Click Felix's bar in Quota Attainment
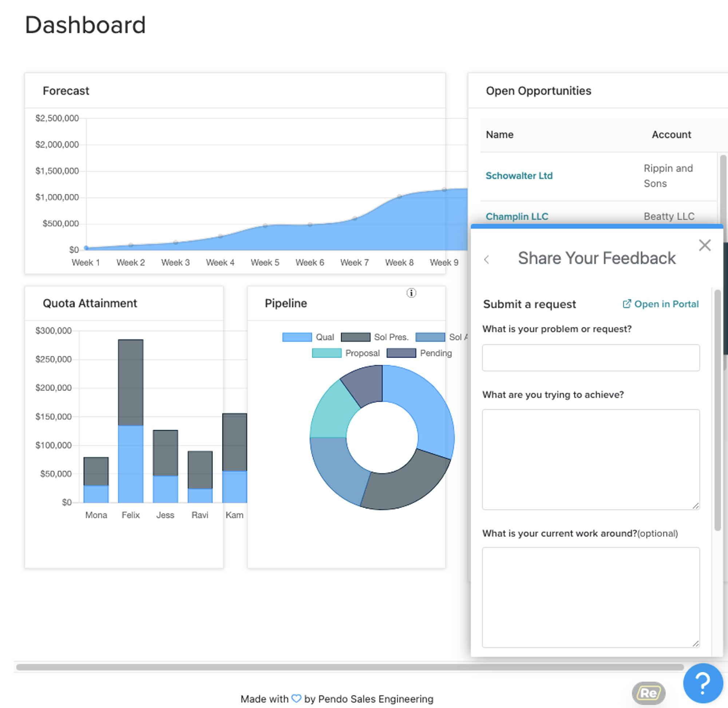This screenshot has height=708, width=728. [x=131, y=420]
